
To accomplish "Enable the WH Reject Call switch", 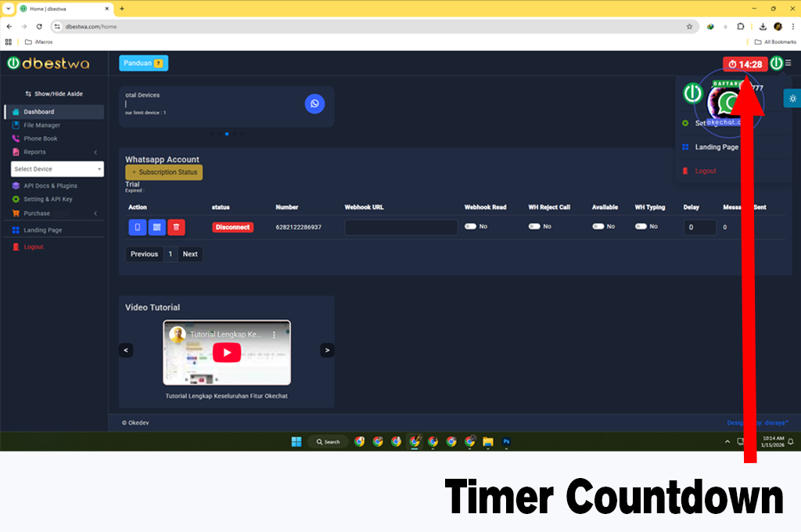I will pos(534,226).
